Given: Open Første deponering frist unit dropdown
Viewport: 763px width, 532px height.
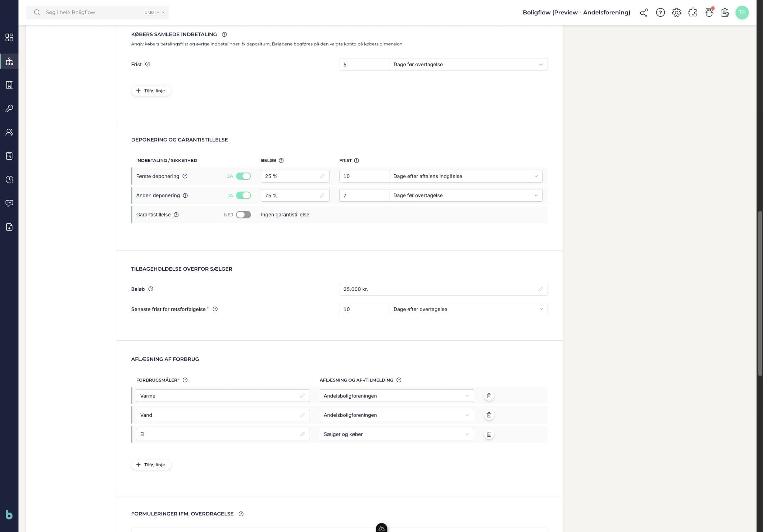Looking at the screenshot, I should pyautogui.click(x=466, y=176).
